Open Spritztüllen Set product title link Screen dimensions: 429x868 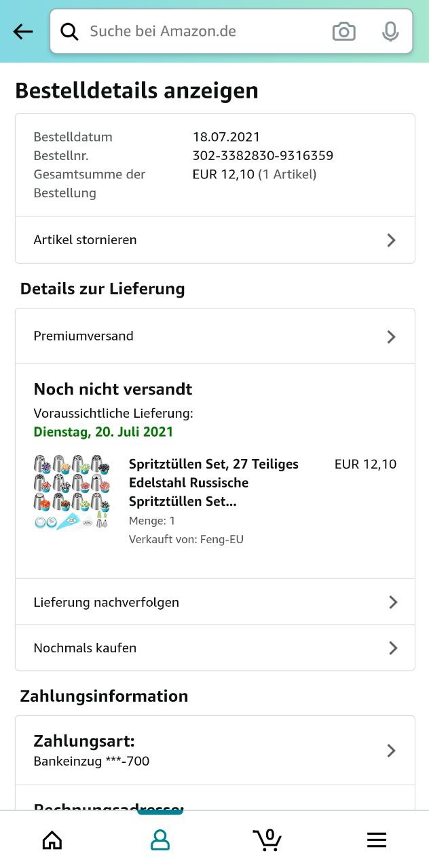pyautogui.click(x=213, y=483)
